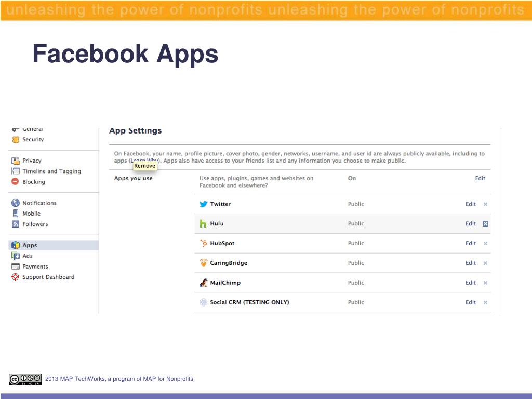
Task: Click the Social CRM app icon
Action: [x=203, y=302]
